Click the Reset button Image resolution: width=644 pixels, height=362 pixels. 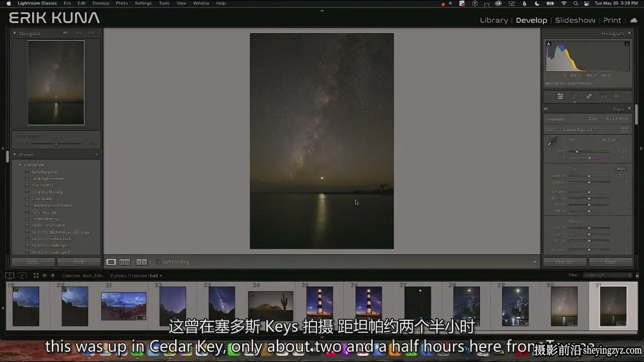[x=610, y=262]
